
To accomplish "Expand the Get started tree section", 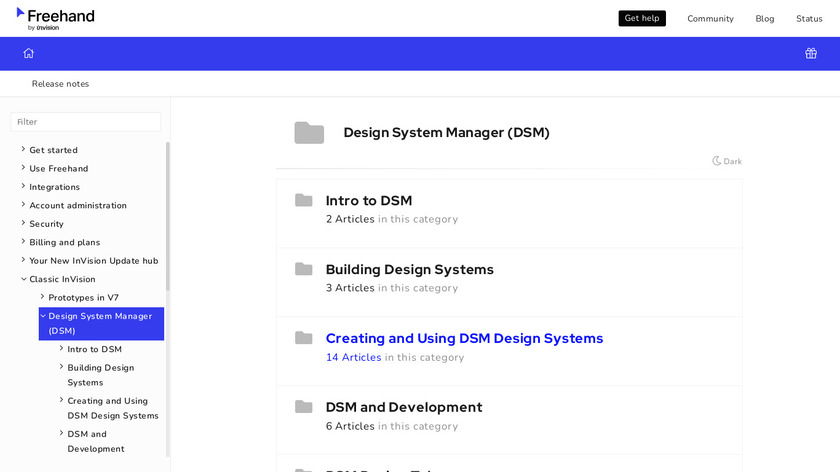I will tap(23, 150).
